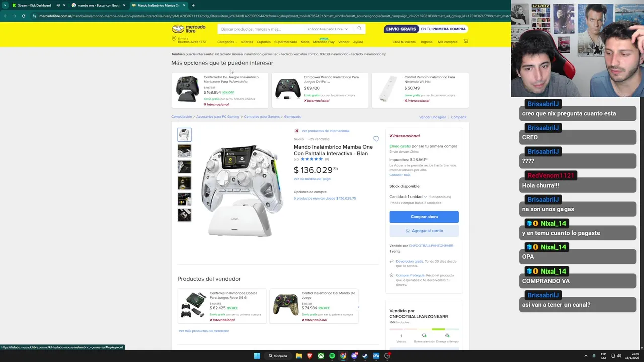Open Discord from the taskbar
This screenshot has width=644, height=362.
pyautogui.click(x=354, y=356)
